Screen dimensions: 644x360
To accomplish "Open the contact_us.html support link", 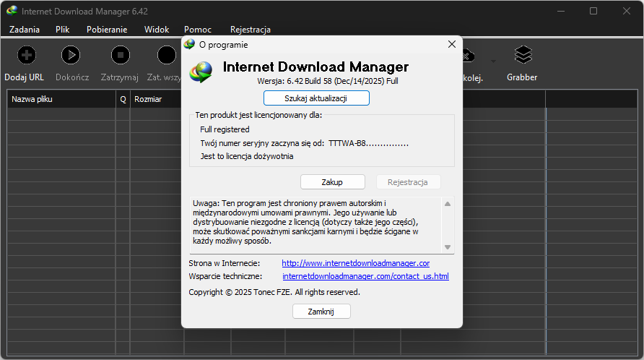I will (x=365, y=276).
